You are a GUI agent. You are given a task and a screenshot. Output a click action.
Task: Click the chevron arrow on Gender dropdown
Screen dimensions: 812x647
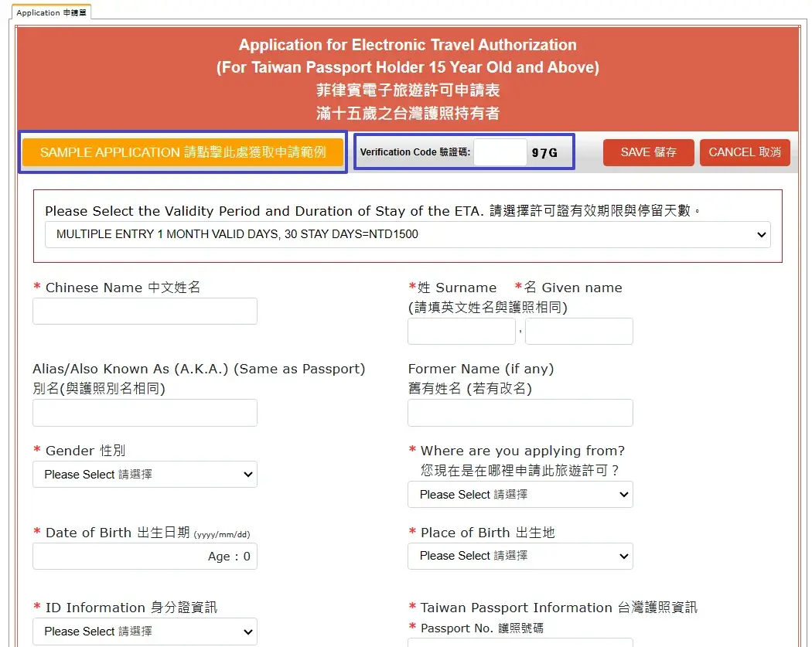pos(247,475)
